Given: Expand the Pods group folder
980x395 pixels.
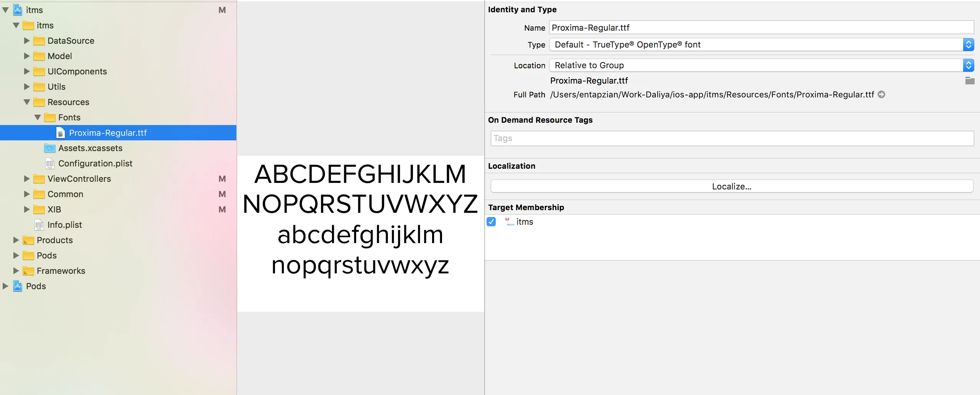Looking at the screenshot, I should coord(16,255).
